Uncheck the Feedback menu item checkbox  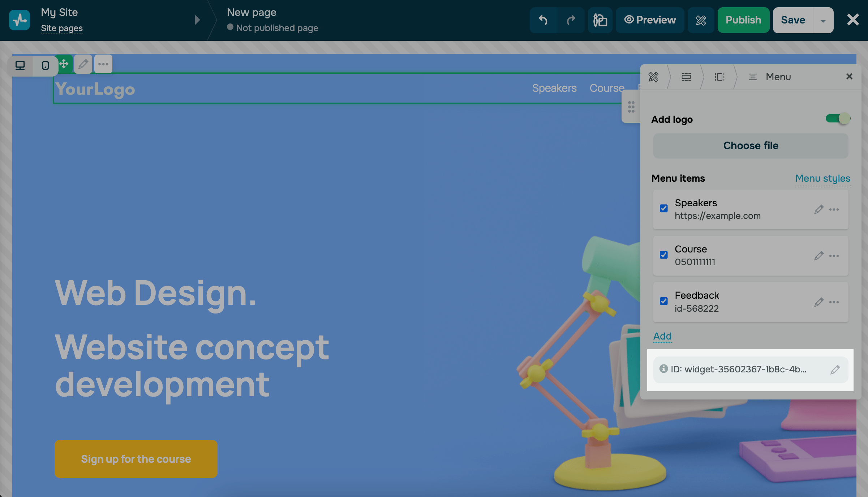pyautogui.click(x=663, y=301)
